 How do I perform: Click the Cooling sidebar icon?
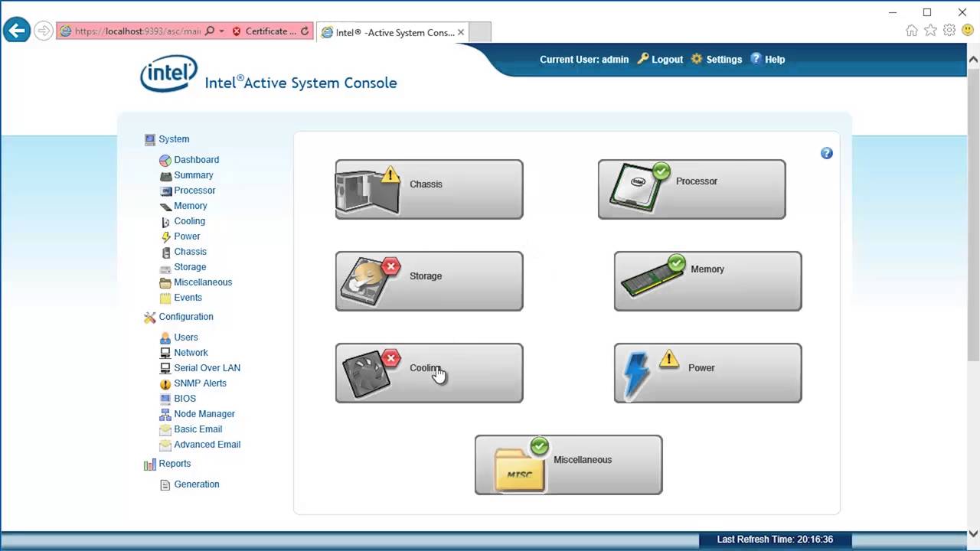[x=165, y=221]
